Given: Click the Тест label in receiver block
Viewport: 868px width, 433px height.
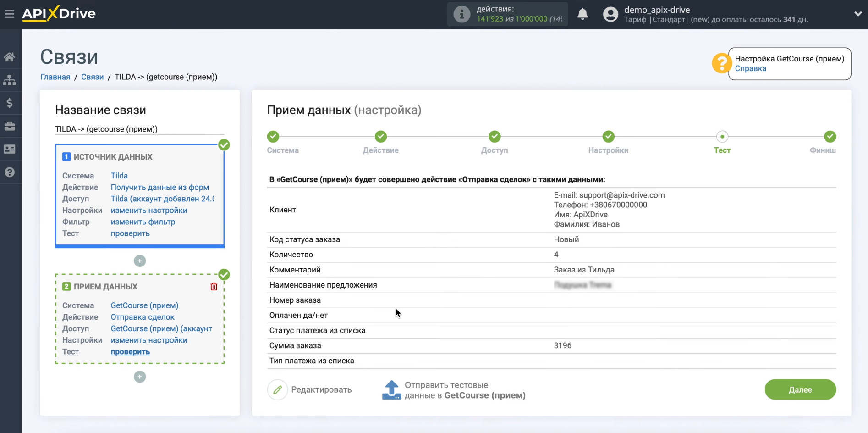Looking at the screenshot, I should [x=71, y=352].
